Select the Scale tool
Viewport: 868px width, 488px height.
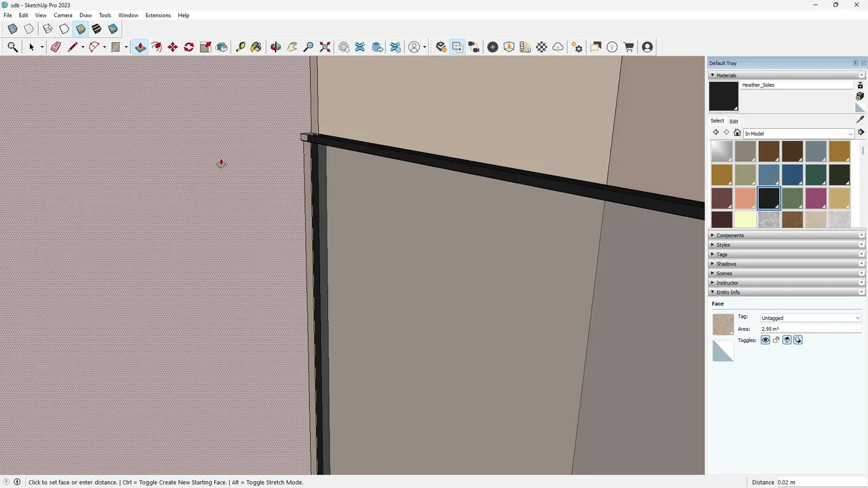(x=205, y=47)
